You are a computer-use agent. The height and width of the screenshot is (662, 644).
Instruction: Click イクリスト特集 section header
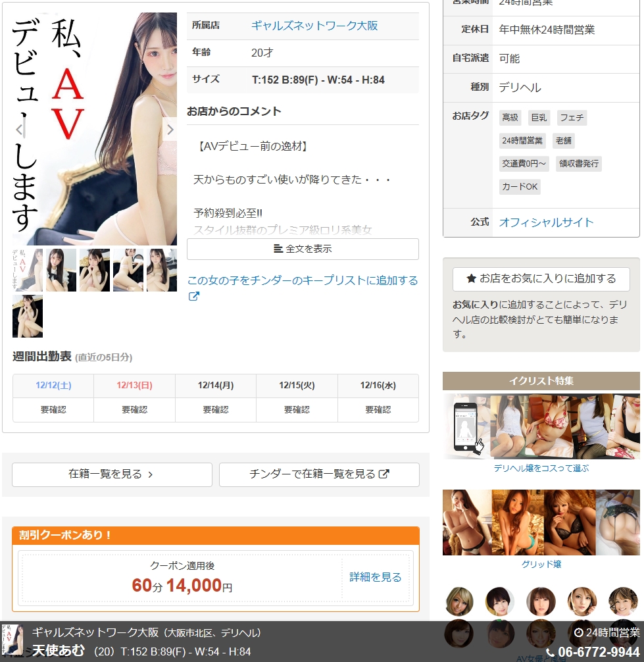point(541,381)
